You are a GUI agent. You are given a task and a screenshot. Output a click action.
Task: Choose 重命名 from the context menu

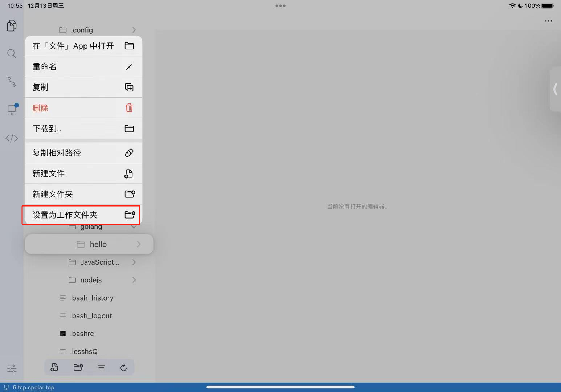tap(83, 66)
